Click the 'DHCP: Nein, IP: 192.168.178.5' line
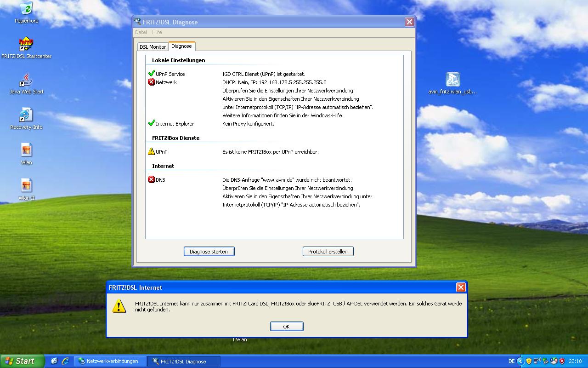Screen dimensions: 588x368 (x=274, y=82)
